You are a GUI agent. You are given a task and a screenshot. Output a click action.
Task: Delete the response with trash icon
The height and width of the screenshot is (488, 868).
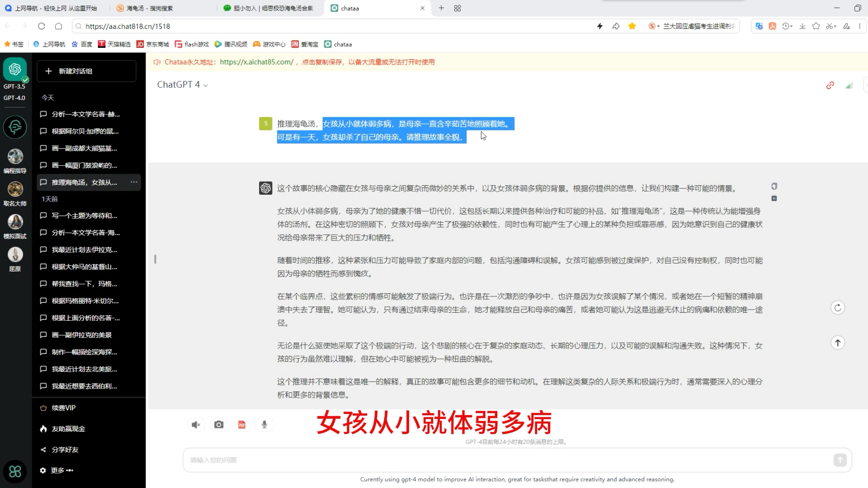coord(774,198)
